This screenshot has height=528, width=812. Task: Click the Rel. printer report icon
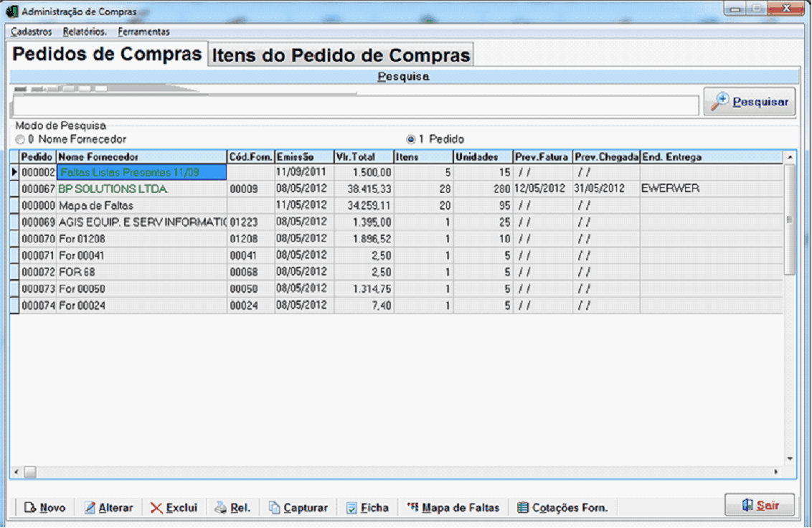pyautogui.click(x=221, y=508)
